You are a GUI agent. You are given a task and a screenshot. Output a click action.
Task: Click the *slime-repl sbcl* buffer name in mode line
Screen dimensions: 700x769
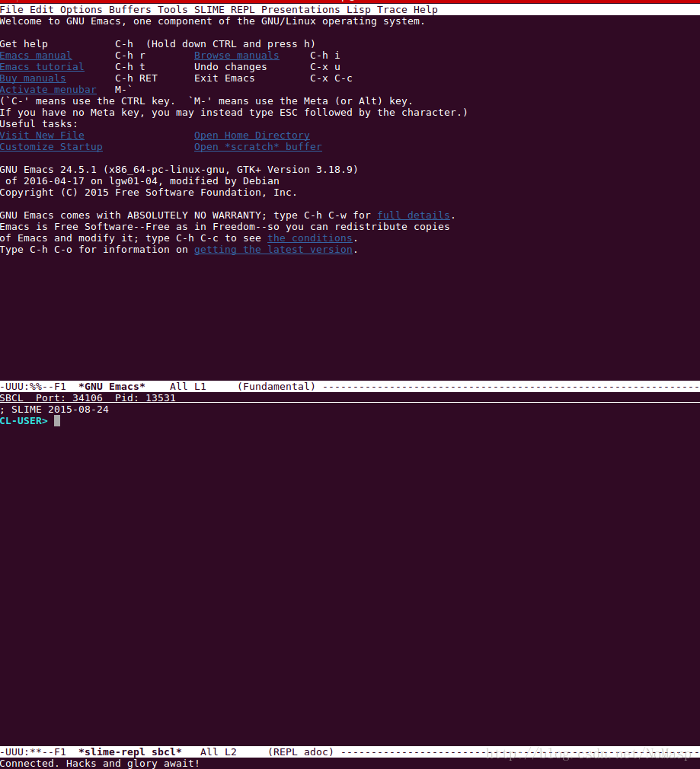coord(130,751)
